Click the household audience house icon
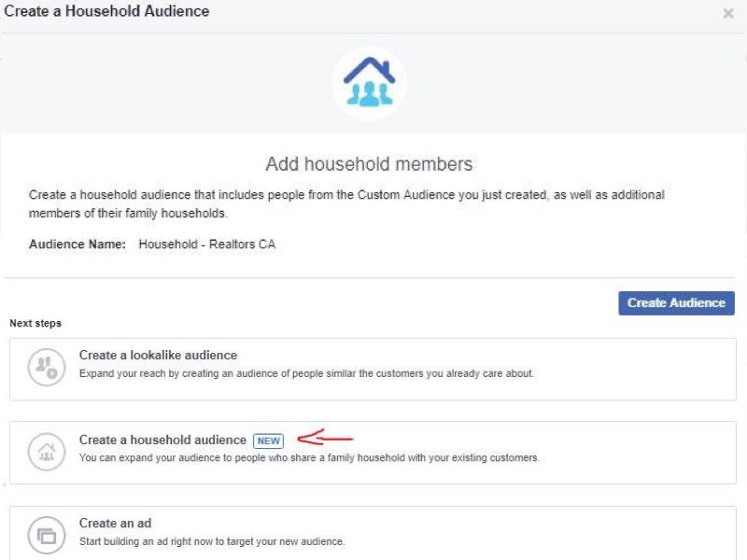 pyautogui.click(x=46, y=452)
